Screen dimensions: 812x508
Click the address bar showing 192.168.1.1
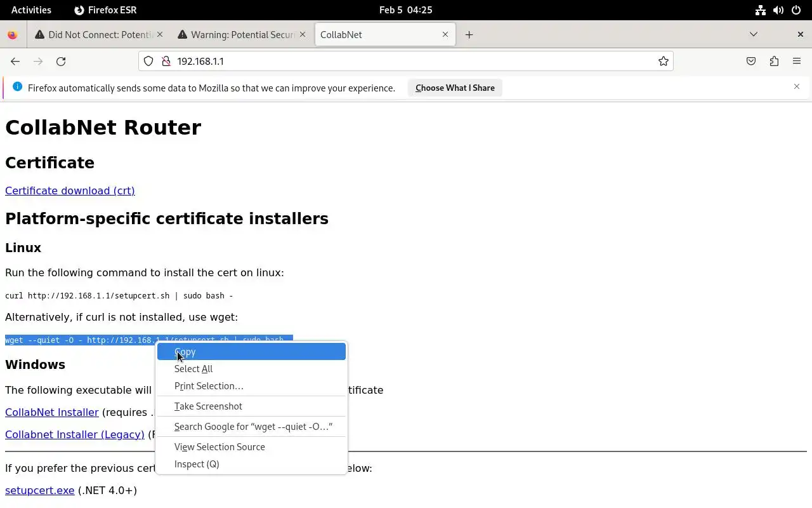point(406,62)
